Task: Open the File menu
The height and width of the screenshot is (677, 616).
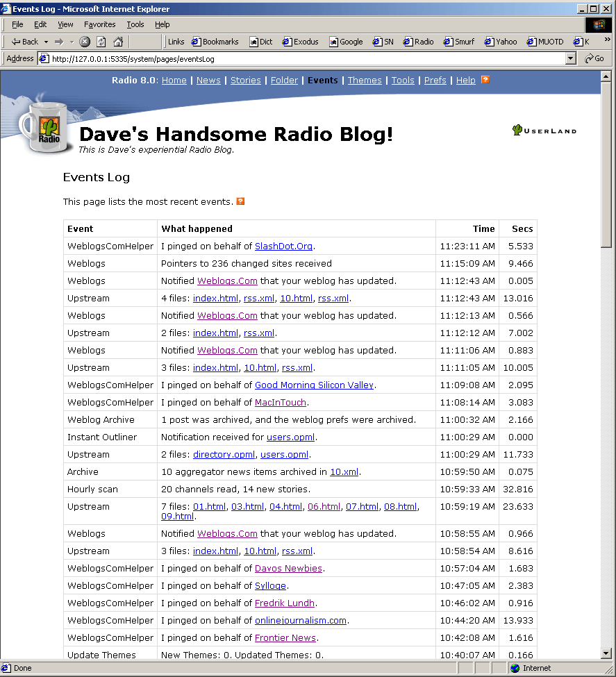Action: click(x=17, y=24)
